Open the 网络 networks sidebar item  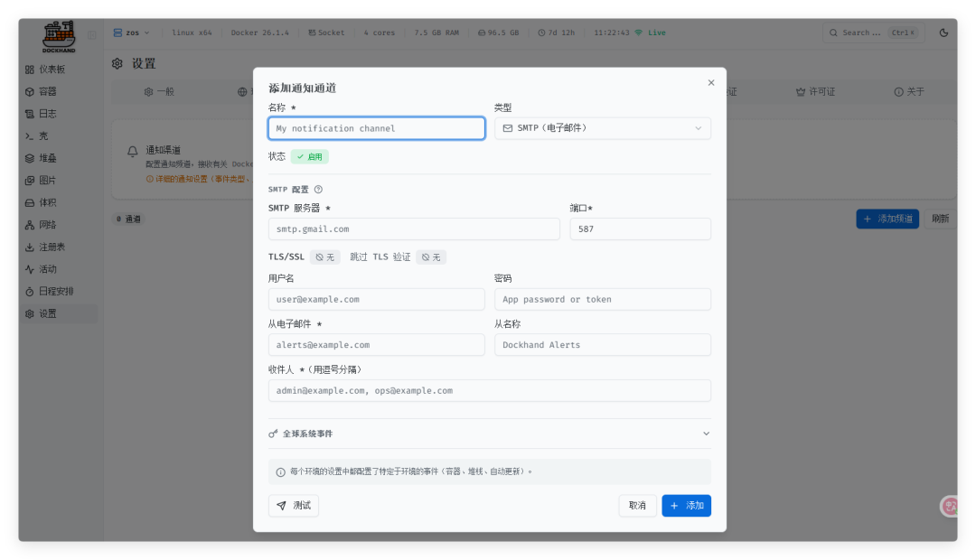point(59,225)
